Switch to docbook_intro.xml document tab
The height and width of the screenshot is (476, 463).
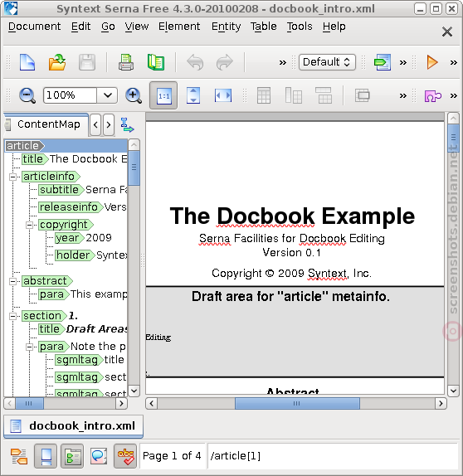tap(73, 426)
